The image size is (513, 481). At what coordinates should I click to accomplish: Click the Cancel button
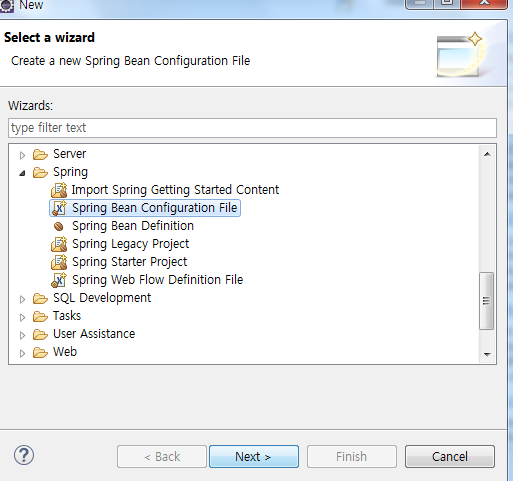tap(450, 456)
